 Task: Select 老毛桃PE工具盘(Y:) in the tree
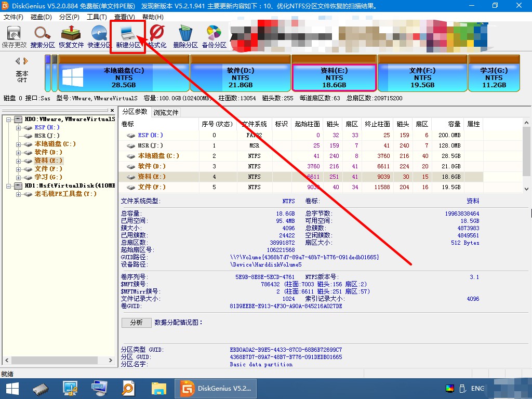(x=65, y=194)
